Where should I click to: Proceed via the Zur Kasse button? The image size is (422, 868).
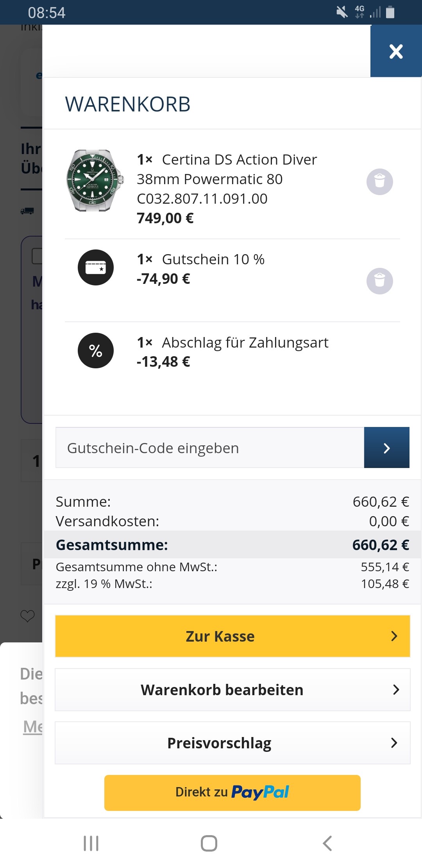(x=232, y=636)
